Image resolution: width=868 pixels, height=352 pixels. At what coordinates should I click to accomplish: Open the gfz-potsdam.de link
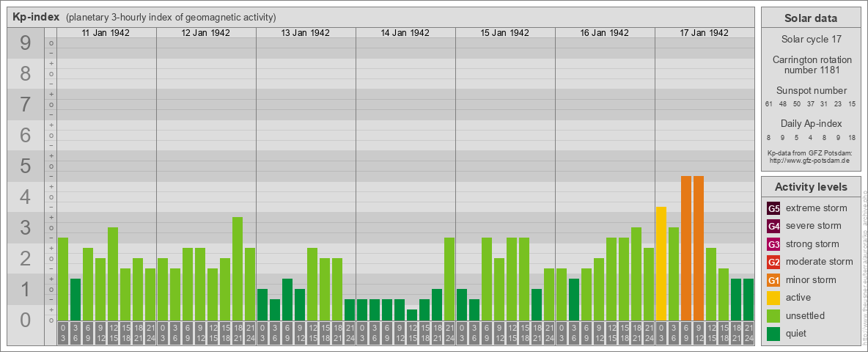[x=811, y=160]
